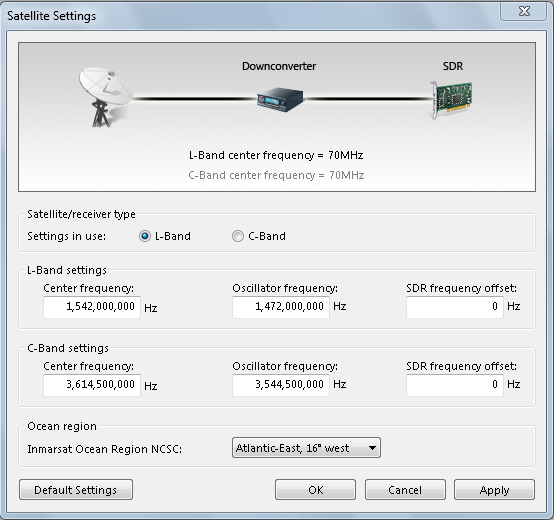This screenshot has height=520, width=554.
Task: Click the SDR label text
Action: 453,66
